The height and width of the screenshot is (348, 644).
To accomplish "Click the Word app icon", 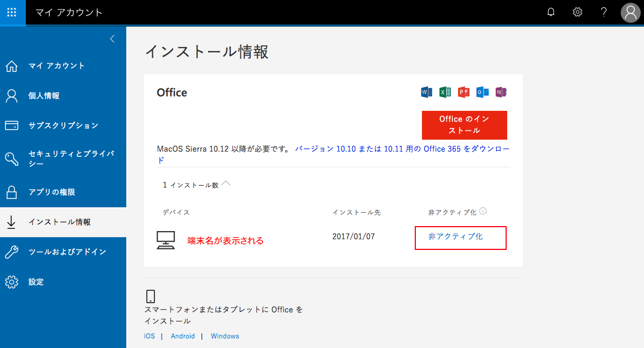I will coord(426,92).
